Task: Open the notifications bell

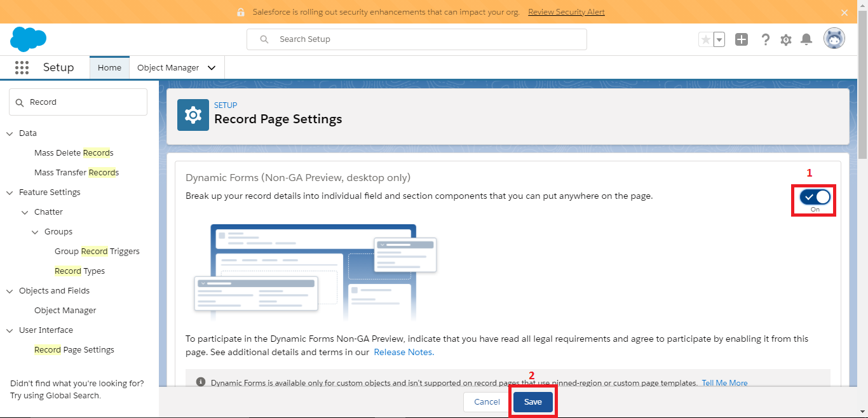Action: (806, 39)
